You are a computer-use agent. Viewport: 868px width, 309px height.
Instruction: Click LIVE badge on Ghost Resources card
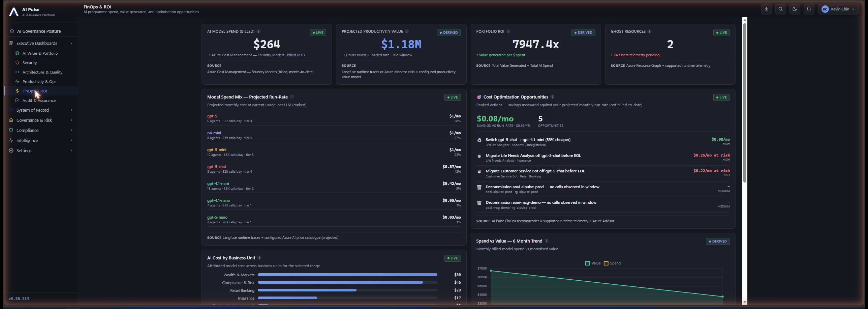[721, 33]
